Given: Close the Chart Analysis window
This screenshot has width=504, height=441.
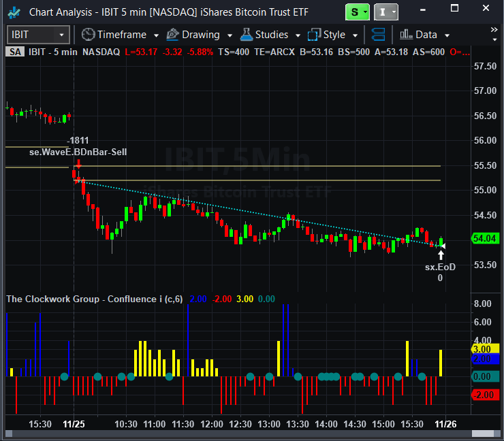Looking at the screenshot, I should pos(486,8).
